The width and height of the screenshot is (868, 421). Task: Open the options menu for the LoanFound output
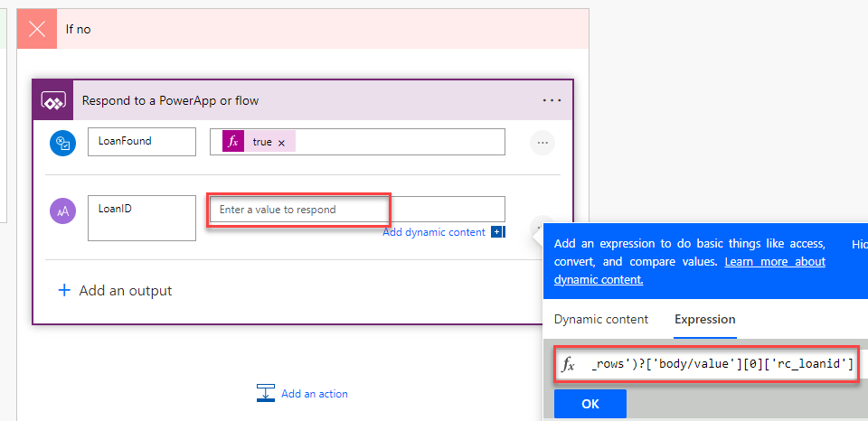pos(542,143)
